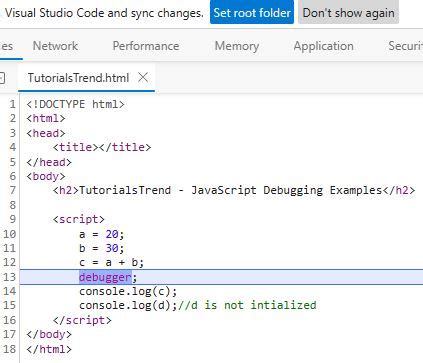Click the opening <script> tag
The height and width of the screenshot is (363, 423).
point(79,219)
